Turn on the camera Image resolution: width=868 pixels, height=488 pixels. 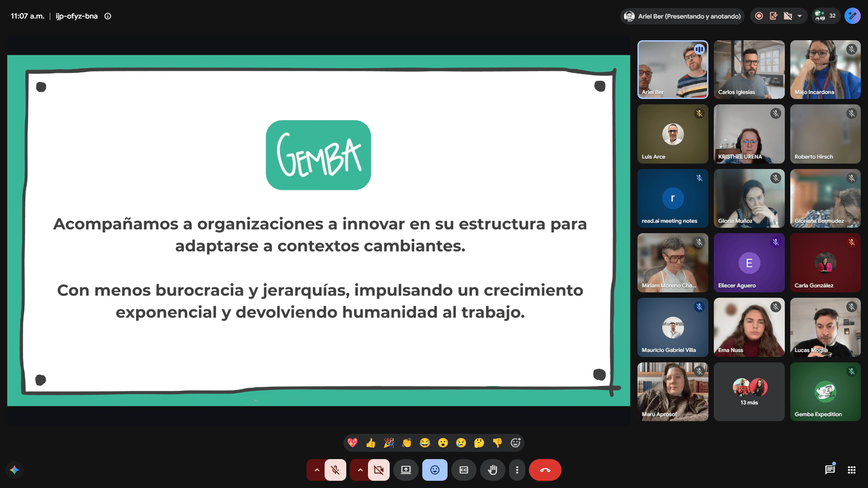tap(379, 470)
